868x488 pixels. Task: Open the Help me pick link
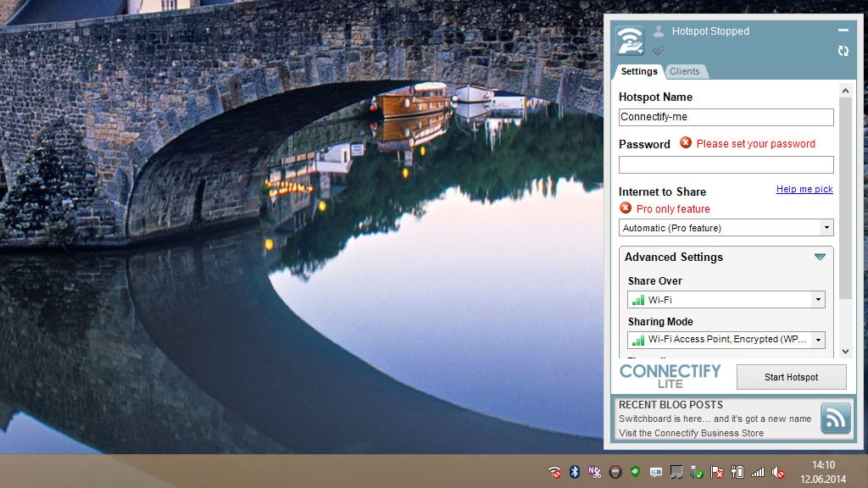804,189
